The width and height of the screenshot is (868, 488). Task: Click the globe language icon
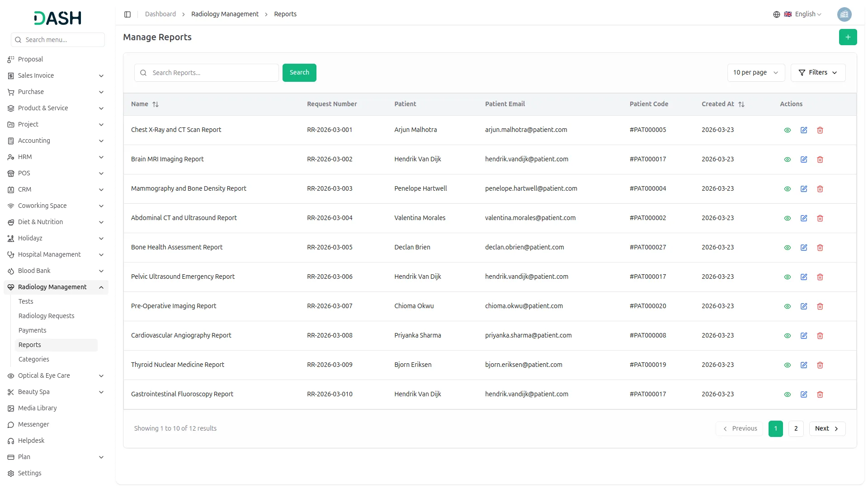click(776, 14)
